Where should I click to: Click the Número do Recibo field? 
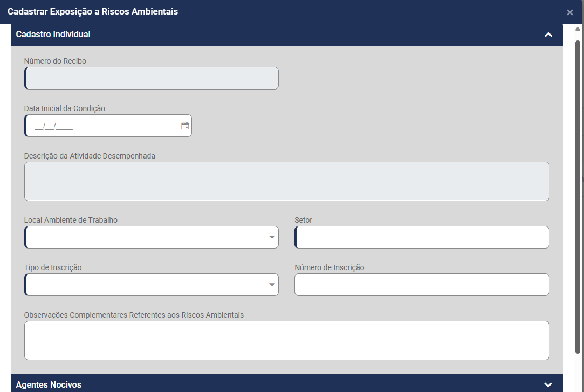[x=152, y=78]
